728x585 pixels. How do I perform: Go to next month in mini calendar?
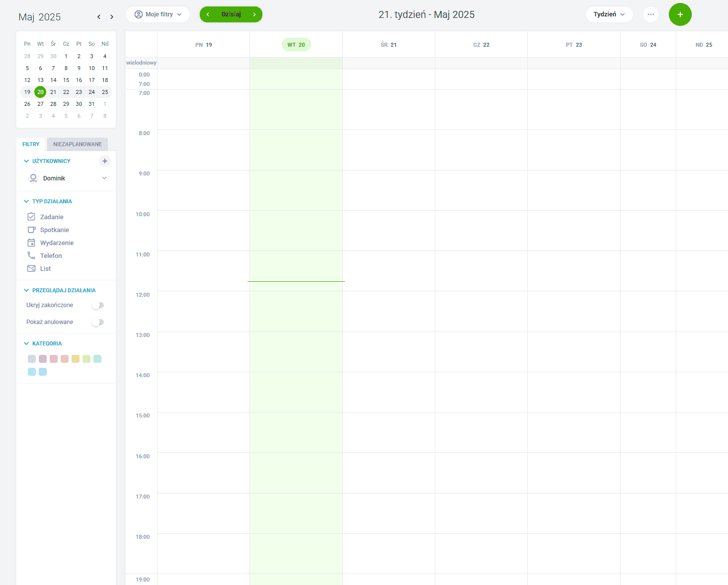tap(112, 17)
